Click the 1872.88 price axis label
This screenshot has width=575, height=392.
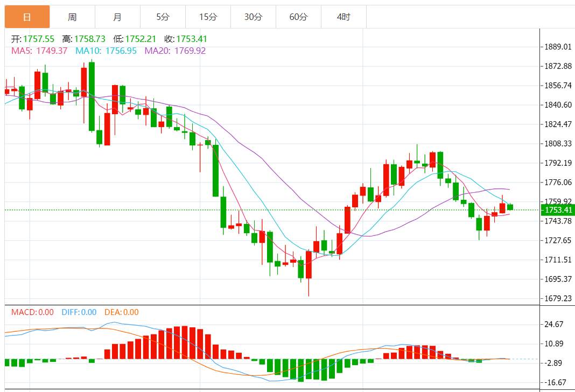pos(558,66)
